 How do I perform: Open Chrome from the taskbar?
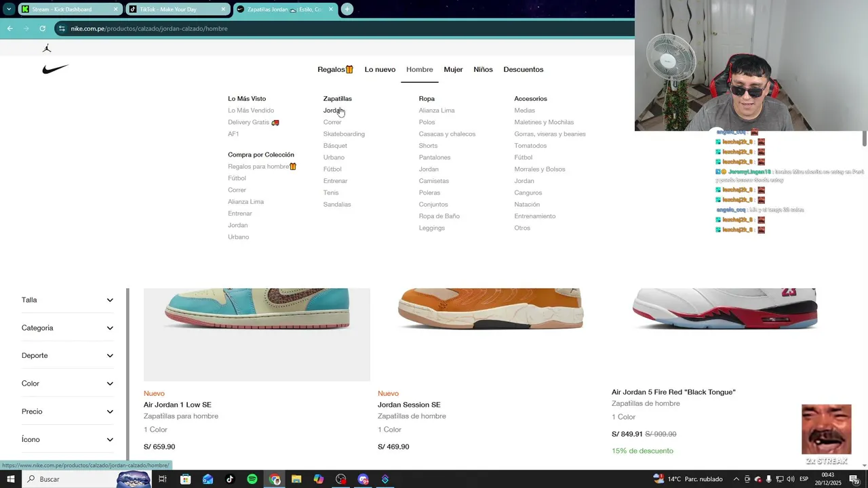tap(275, 479)
